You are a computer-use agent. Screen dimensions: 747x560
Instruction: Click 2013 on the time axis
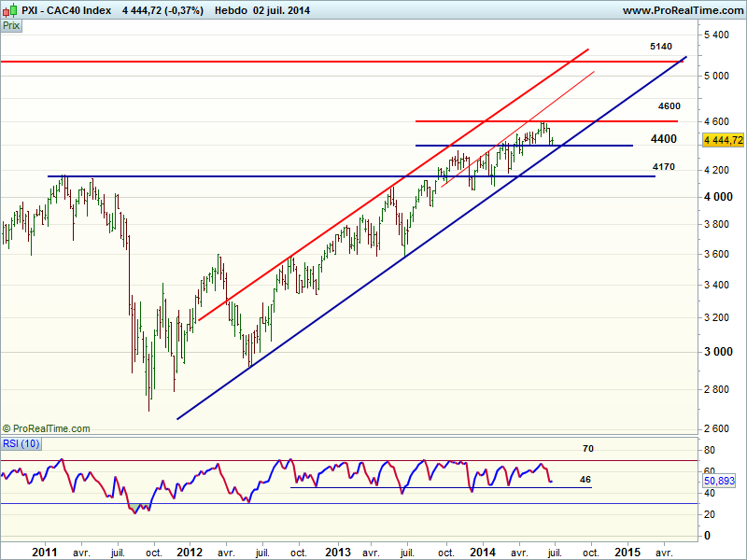pos(336,552)
